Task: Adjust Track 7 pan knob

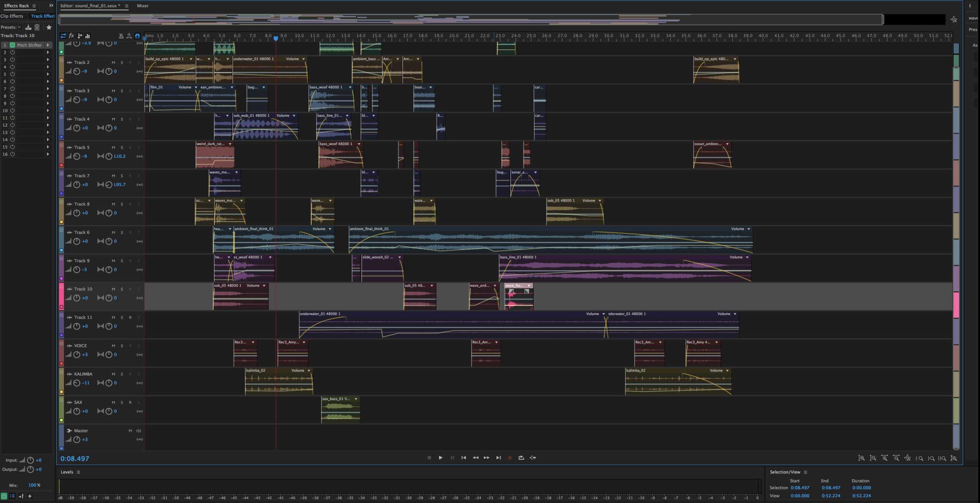Action: coord(109,185)
